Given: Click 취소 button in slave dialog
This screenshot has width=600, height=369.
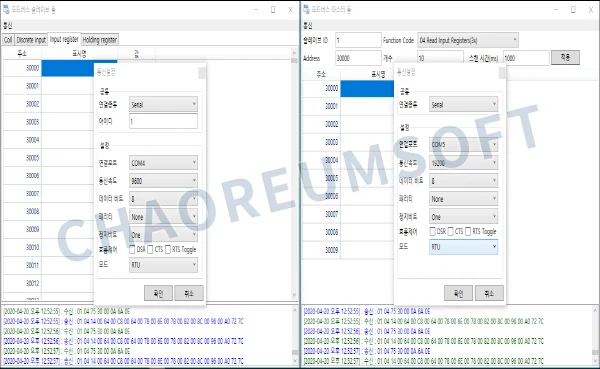Looking at the screenshot, I should (189, 294).
